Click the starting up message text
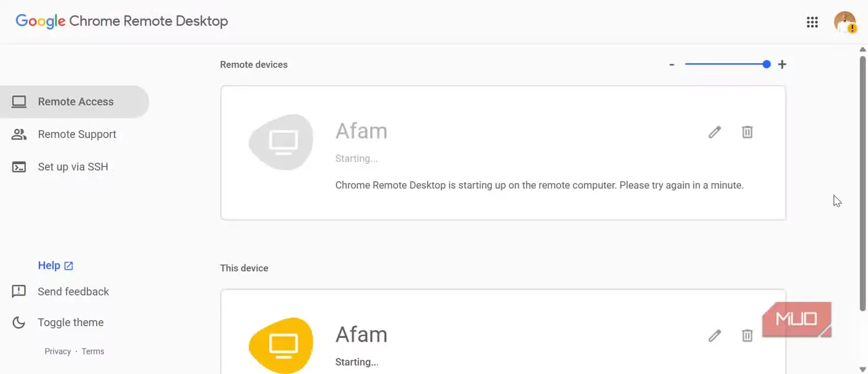The height and width of the screenshot is (374, 868). [x=539, y=185]
